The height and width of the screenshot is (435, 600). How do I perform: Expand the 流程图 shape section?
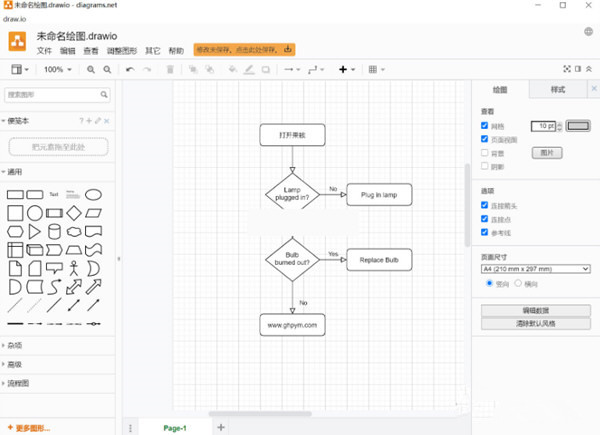pos(18,383)
